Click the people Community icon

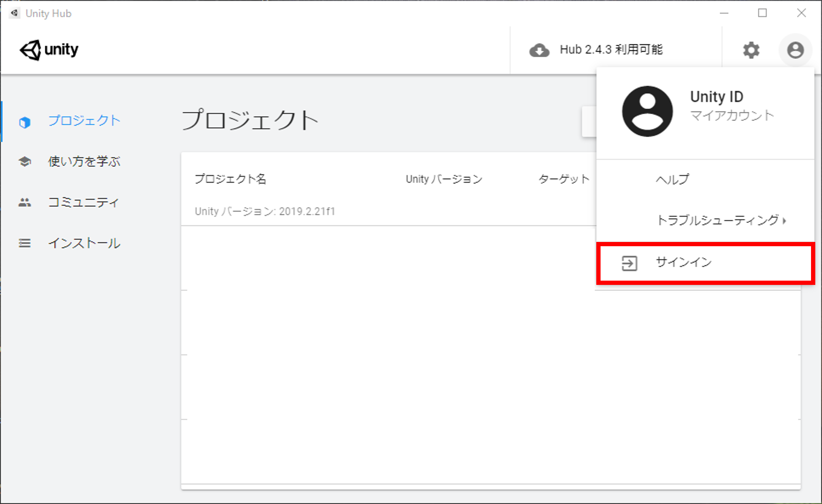point(25,202)
